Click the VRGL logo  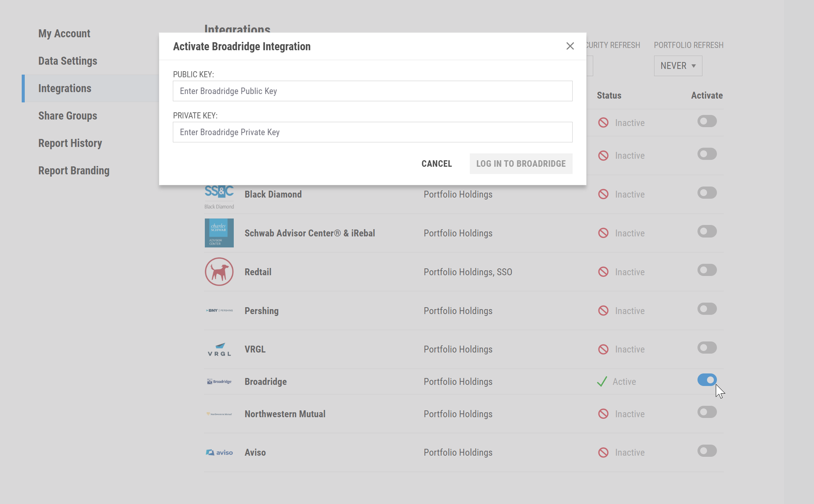click(x=219, y=349)
